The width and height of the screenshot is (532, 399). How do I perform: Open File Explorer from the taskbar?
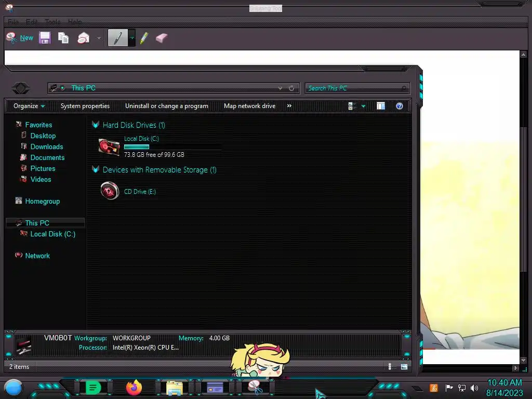point(175,388)
